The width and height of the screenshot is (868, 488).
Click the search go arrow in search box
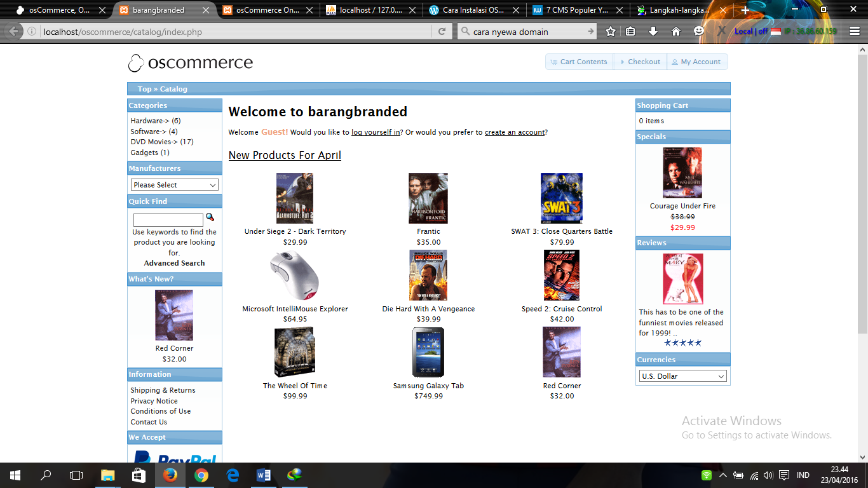pos(591,31)
